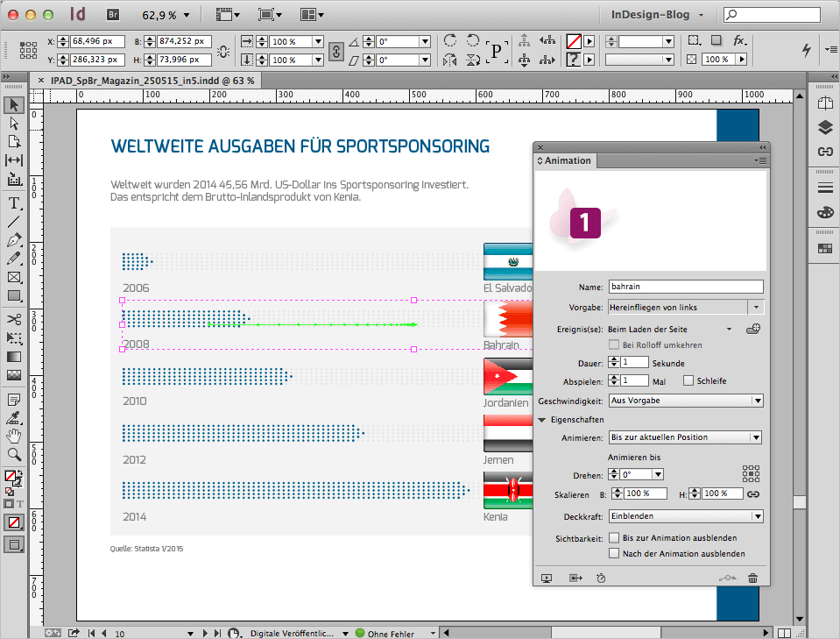Image resolution: width=840 pixels, height=639 pixels.
Task: Select the Scissors tool
Action: [x=14, y=319]
